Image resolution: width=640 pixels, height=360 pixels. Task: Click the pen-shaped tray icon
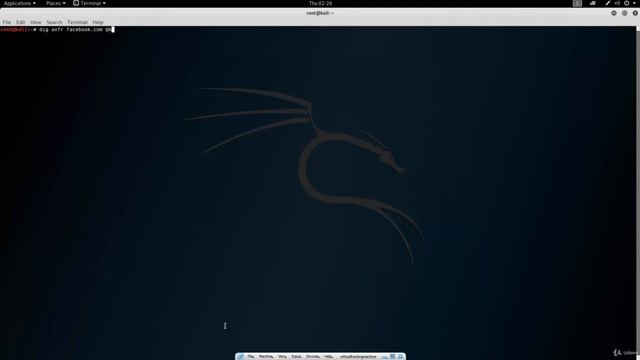tap(608, 3)
